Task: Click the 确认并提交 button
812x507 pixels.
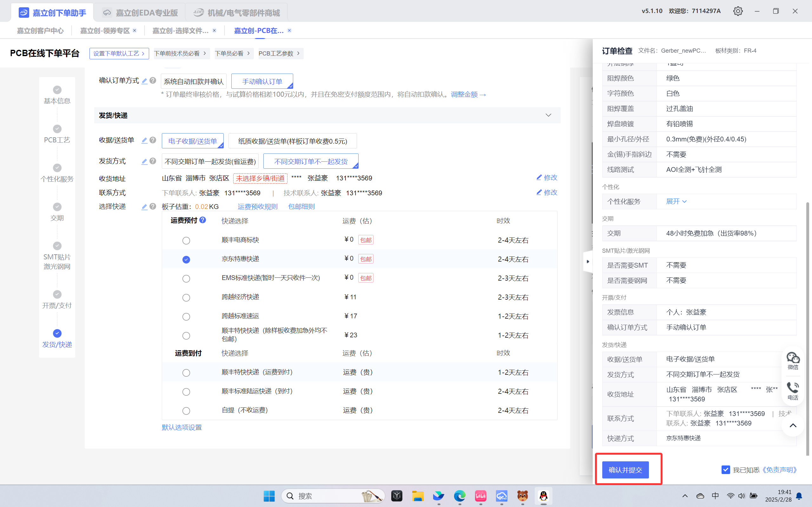Action: [x=625, y=470]
